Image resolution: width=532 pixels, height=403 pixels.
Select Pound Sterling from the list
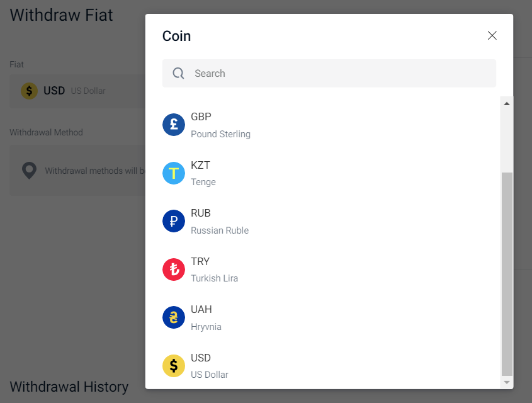tap(329, 125)
